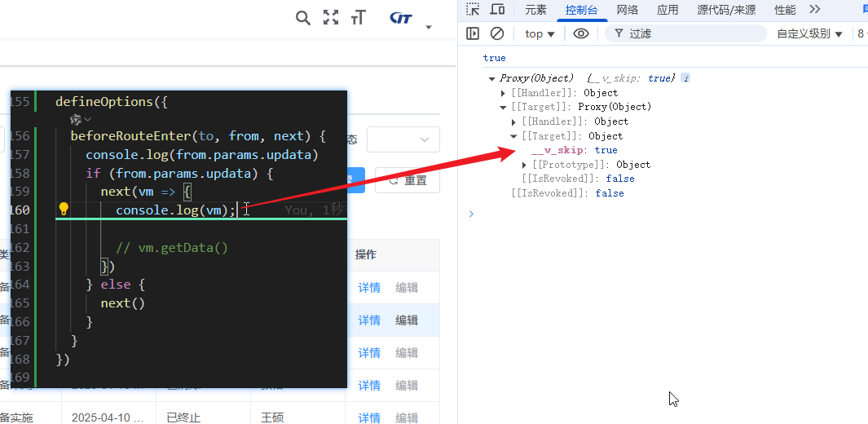Click the 操作 column header
The height and width of the screenshot is (424, 868).
366,254
